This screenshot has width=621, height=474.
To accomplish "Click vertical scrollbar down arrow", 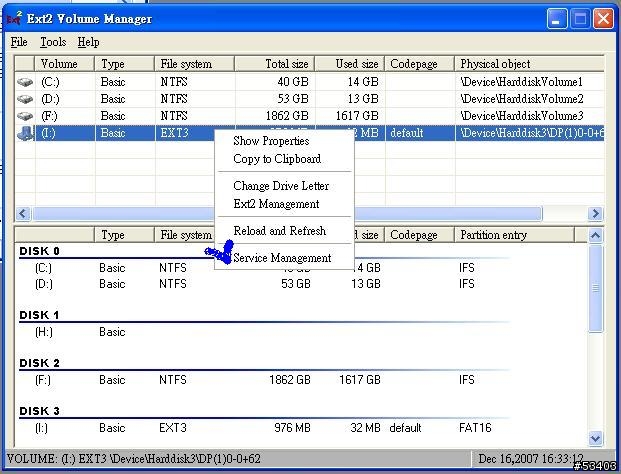I will (x=595, y=438).
